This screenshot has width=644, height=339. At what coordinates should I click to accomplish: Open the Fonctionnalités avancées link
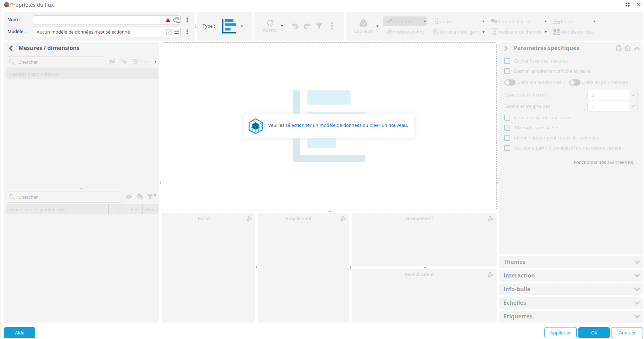pos(605,163)
